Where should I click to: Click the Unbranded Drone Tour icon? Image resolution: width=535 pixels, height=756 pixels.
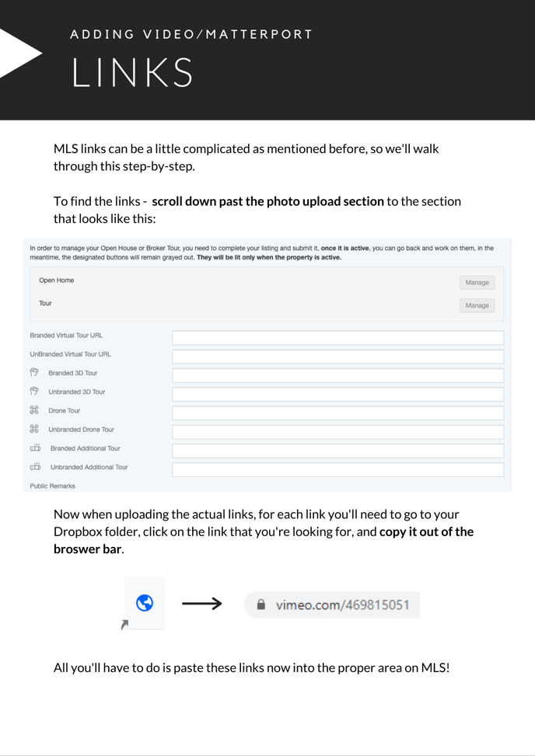tap(34, 429)
